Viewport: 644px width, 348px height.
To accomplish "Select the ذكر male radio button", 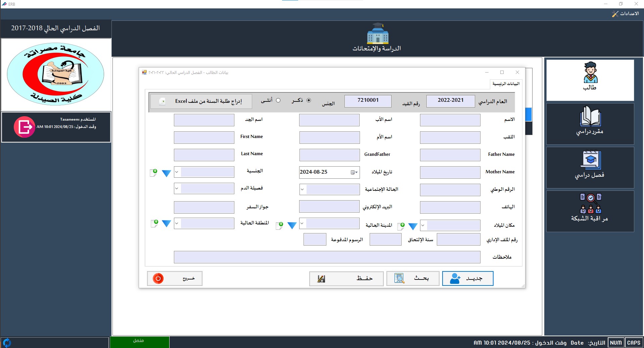I will click(309, 100).
